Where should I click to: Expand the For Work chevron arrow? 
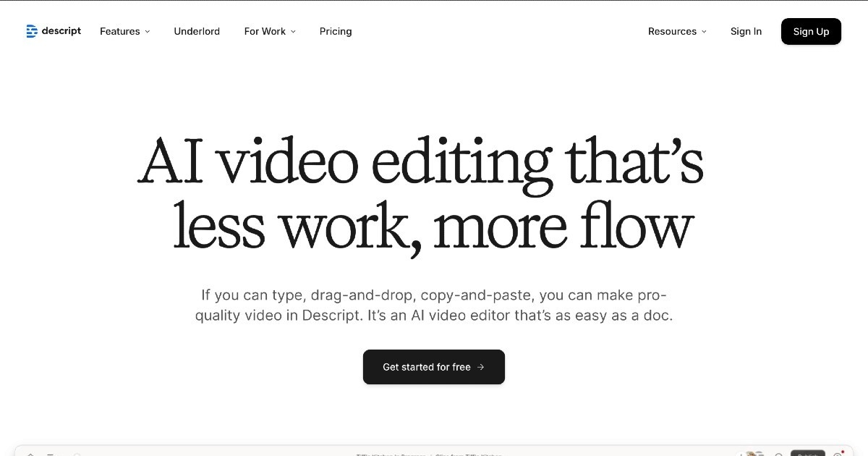click(x=293, y=32)
